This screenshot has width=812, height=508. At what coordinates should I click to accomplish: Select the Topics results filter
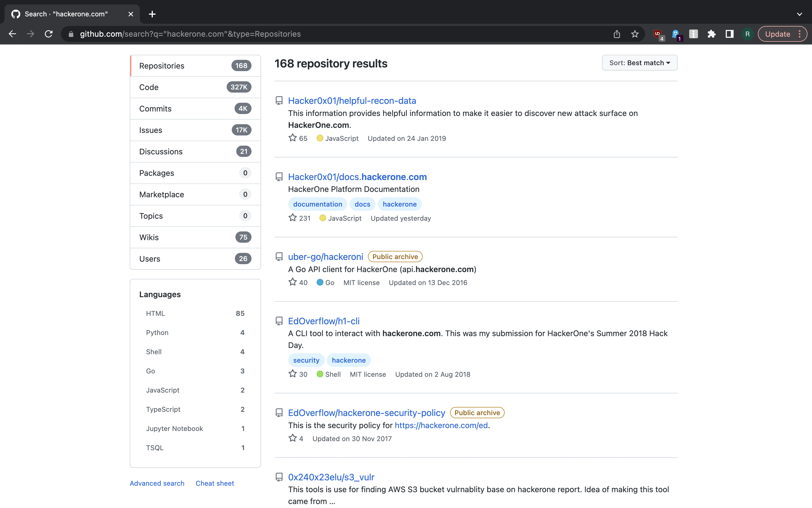pyautogui.click(x=195, y=216)
